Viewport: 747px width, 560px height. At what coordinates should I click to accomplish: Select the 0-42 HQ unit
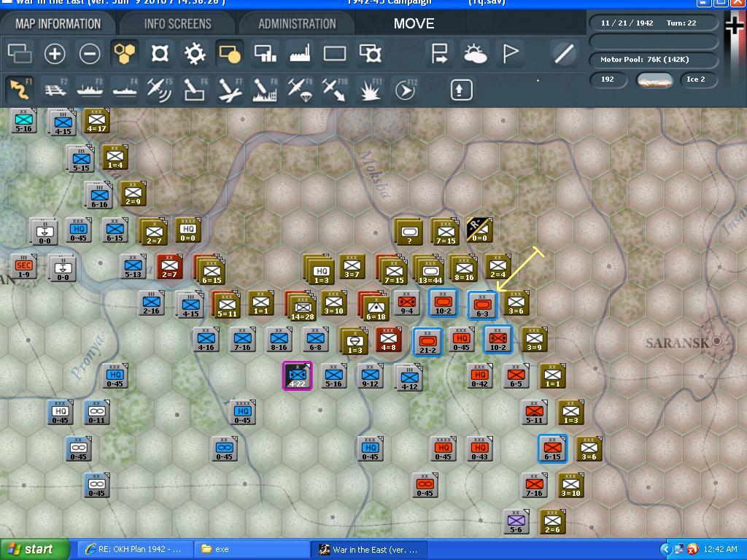click(x=479, y=376)
